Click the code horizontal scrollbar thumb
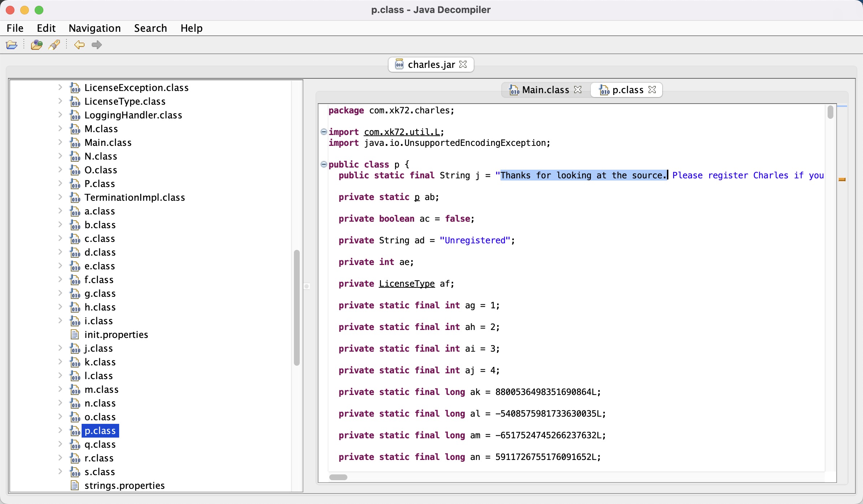Screen dimensions: 863x504 click(338, 477)
